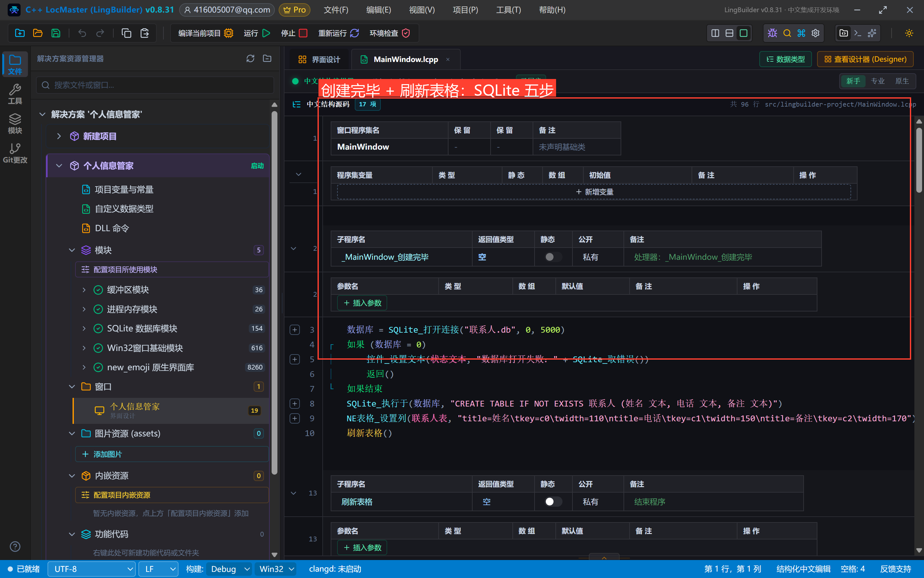Click the command key symbol icon

[x=801, y=33]
